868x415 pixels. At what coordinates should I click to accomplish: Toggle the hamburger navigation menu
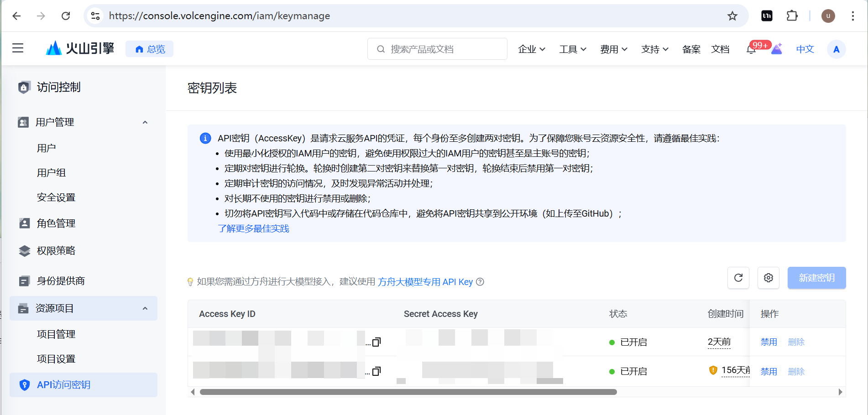point(18,48)
